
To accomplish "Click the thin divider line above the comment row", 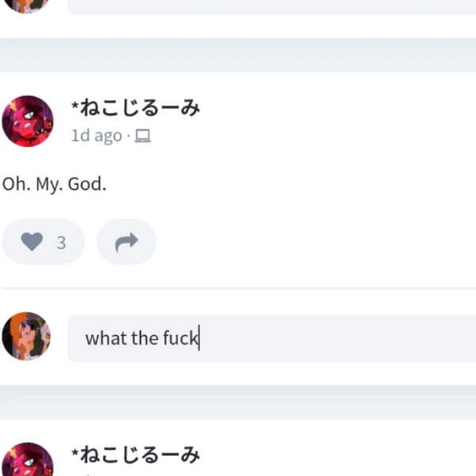I will point(239,288).
